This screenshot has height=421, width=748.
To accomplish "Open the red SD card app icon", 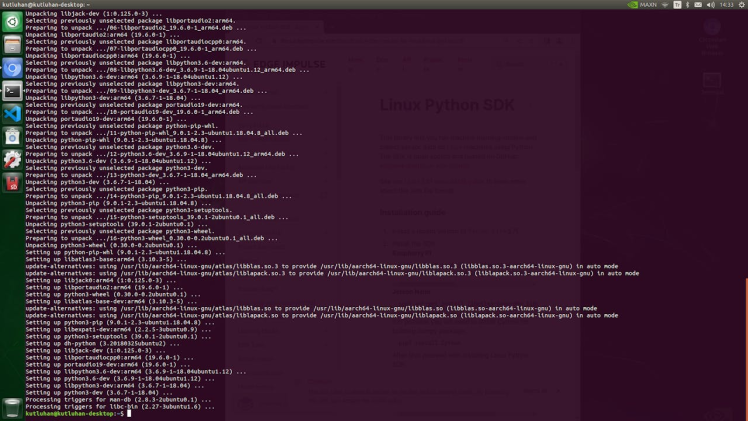I will pos(12,183).
